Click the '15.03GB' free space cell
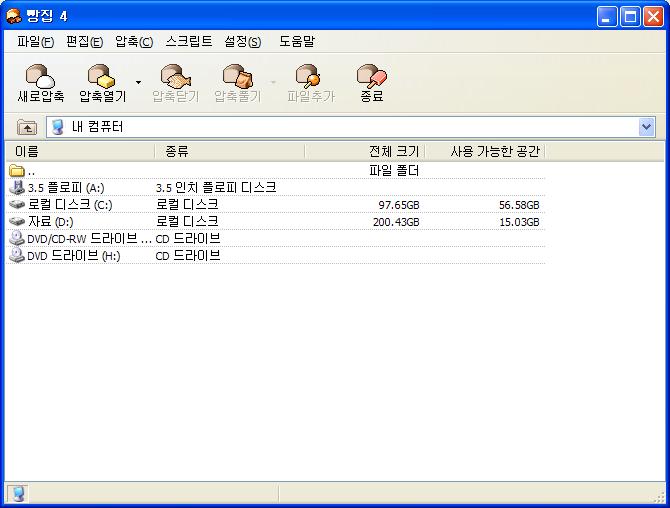 [x=519, y=222]
